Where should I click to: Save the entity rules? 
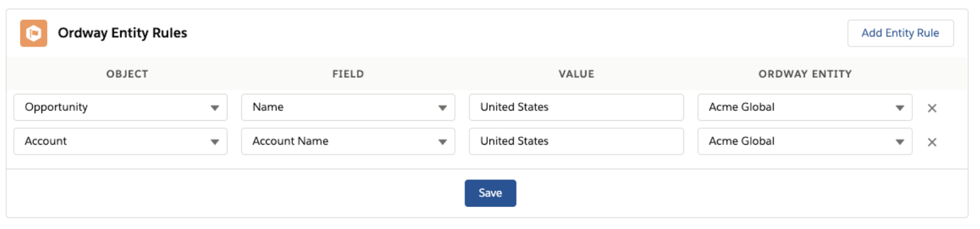490,193
